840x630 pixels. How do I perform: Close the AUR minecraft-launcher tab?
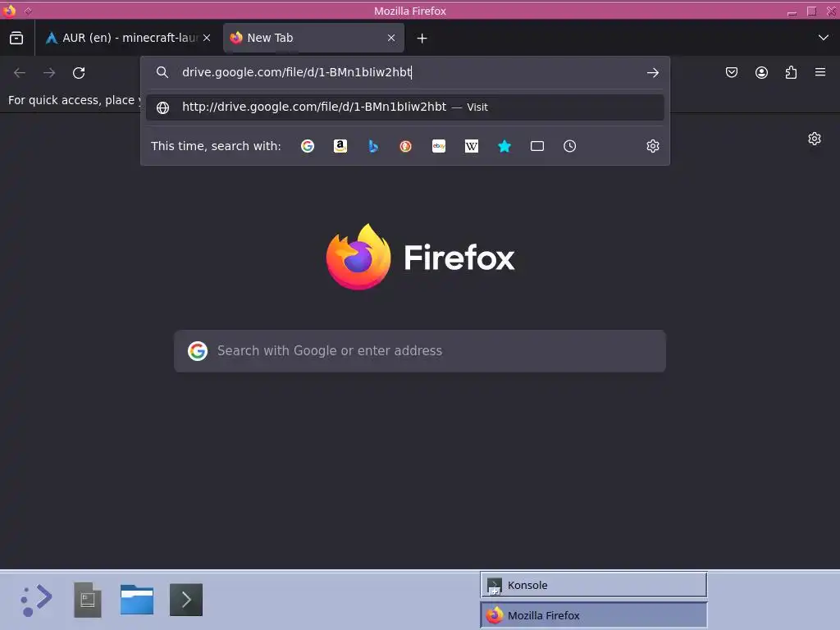[x=207, y=38]
